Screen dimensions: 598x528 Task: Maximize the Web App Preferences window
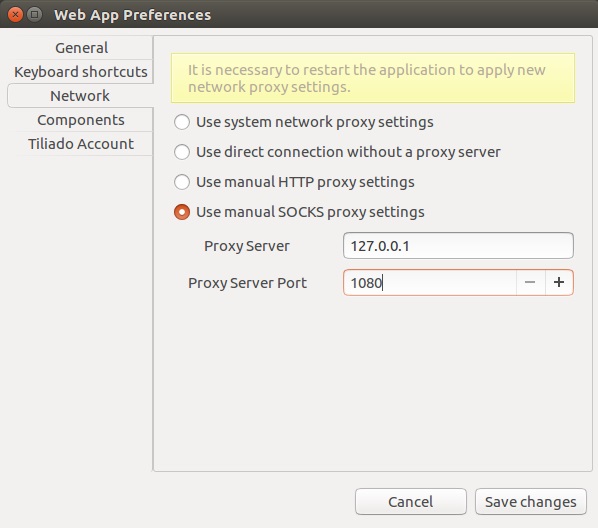tap(35, 15)
